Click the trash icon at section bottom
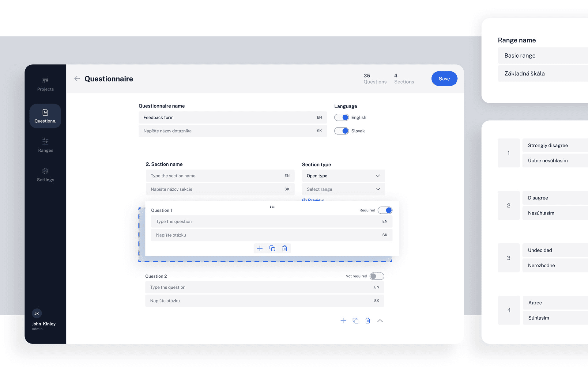 point(368,321)
